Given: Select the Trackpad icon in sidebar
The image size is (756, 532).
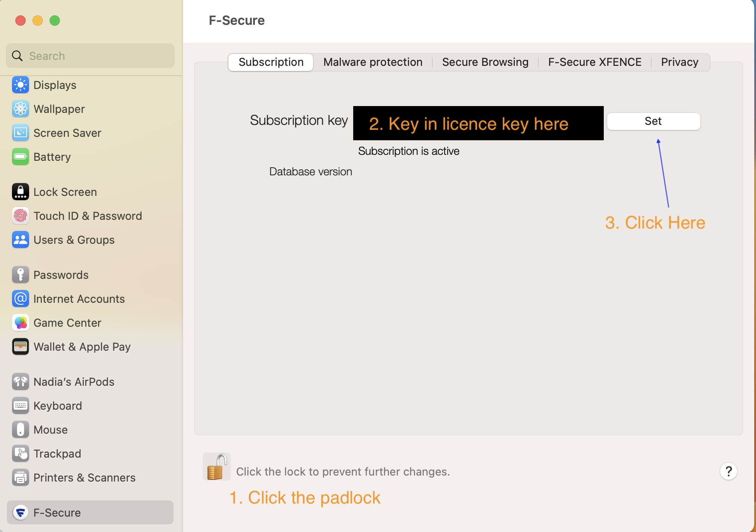Looking at the screenshot, I should pyautogui.click(x=21, y=454).
